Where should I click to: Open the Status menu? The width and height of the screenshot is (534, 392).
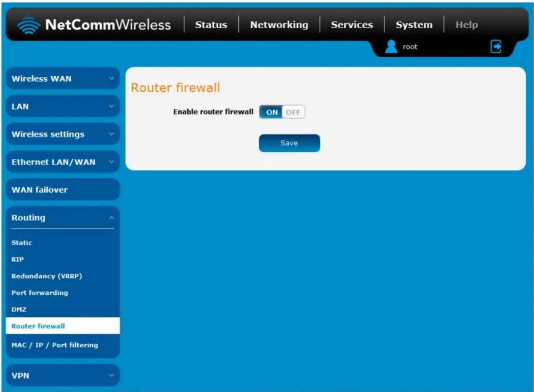pos(211,25)
